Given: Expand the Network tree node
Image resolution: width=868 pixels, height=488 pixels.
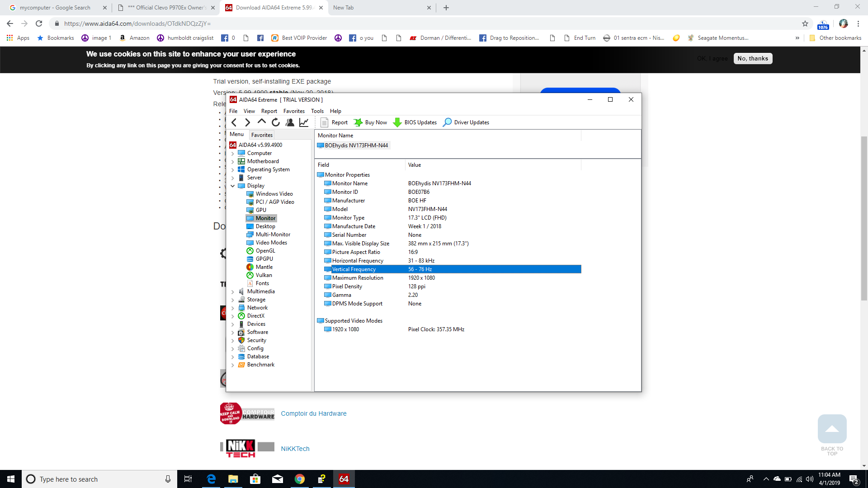Looking at the screenshot, I should (x=233, y=308).
